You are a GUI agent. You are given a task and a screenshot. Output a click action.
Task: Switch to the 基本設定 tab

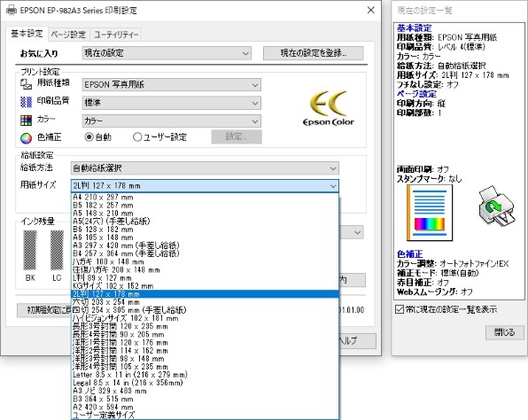click(27, 34)
